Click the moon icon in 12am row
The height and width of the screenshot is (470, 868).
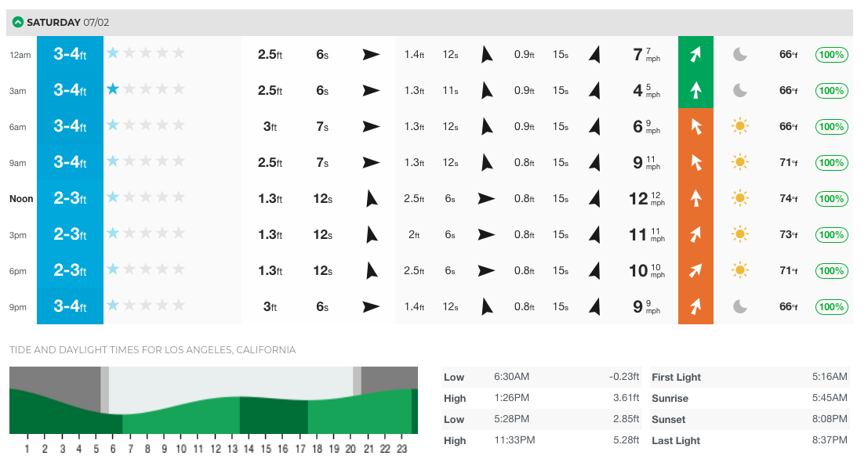click(739, 54)
